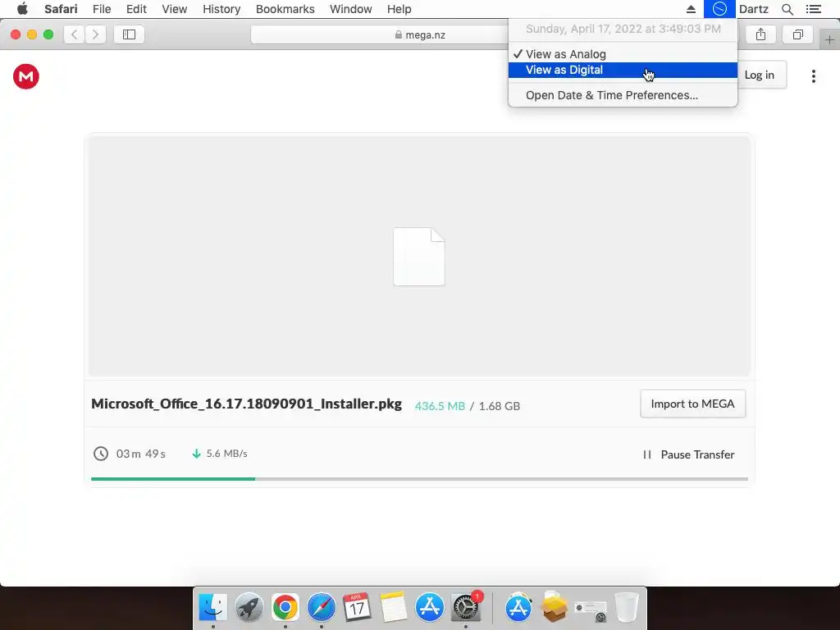Click the MEGA logo icon
Image resolution: width=840 pixels, height=630 pixels.
pyautogui.click(x=25, y=76)
